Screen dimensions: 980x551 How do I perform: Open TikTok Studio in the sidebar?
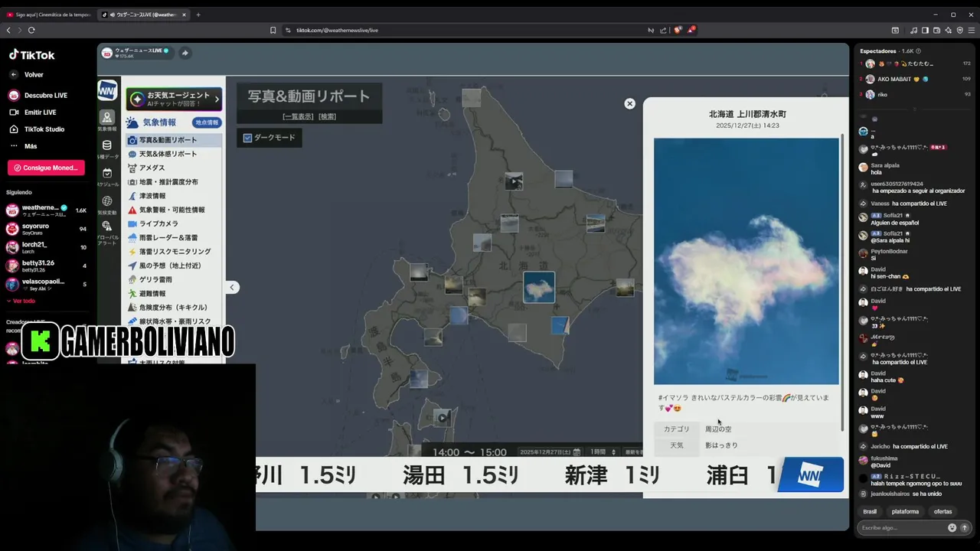(36, 129)
